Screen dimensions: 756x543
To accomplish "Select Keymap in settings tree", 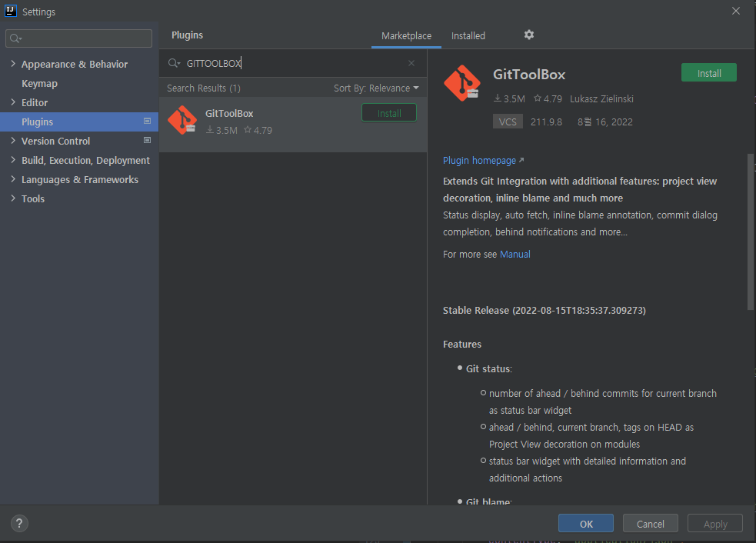I will (x=39, y=83).
